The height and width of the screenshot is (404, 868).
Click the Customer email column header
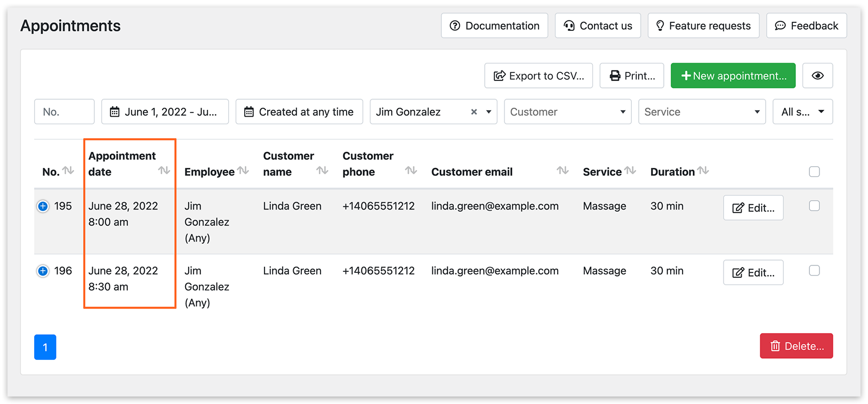[472, 172]
